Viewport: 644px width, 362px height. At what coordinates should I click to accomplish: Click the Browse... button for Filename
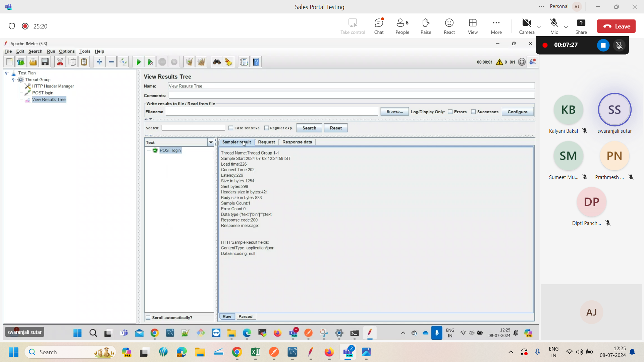point(394,112)
